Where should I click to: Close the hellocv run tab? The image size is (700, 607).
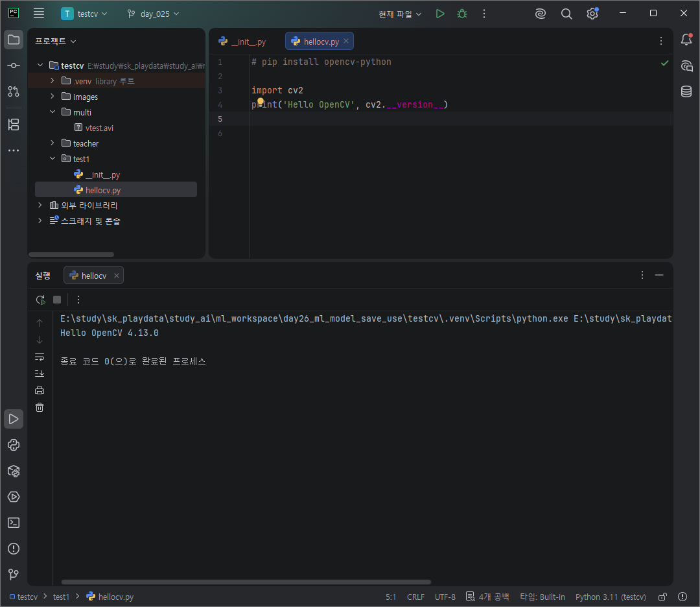click(117, 276)
